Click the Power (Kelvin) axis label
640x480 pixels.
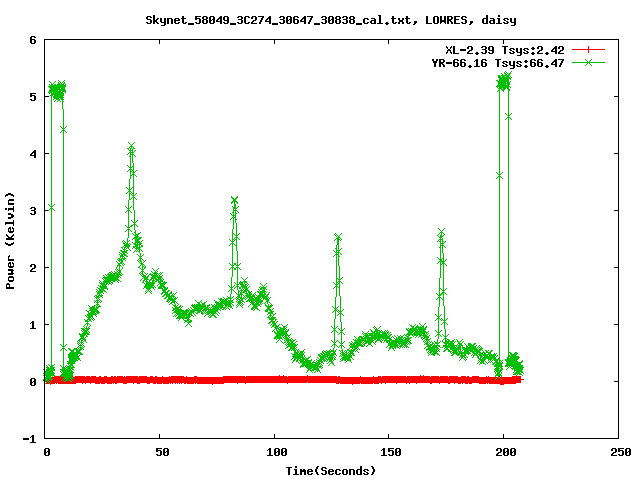[x=10, y=240]
